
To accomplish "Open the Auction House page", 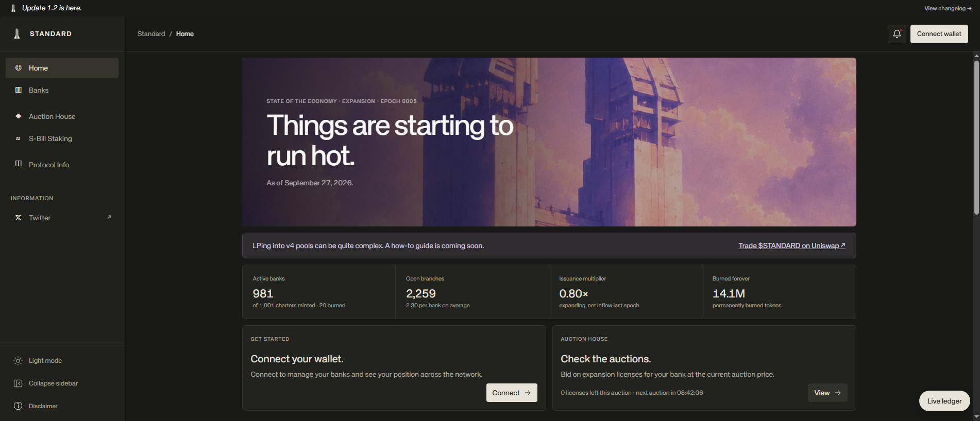I will pos(62,116).
